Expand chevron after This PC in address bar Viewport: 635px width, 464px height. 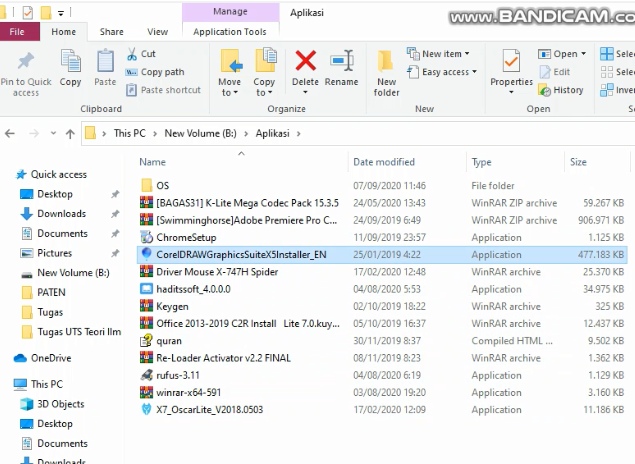[155, 134]
